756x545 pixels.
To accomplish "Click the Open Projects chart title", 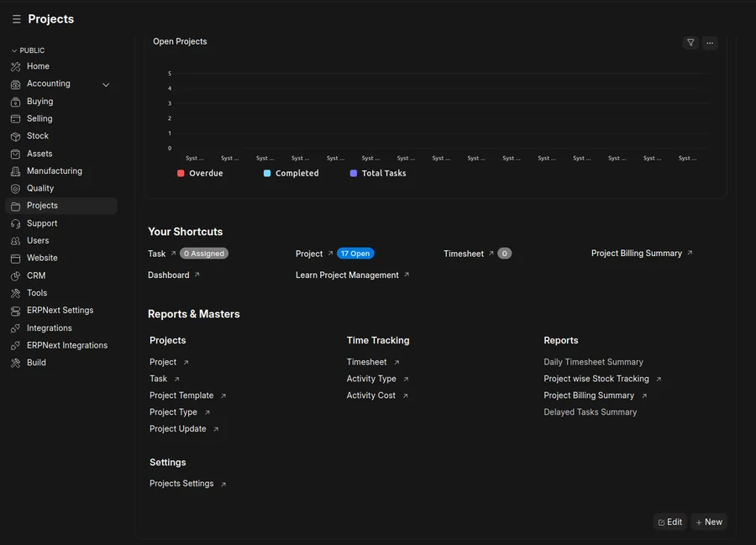I will click(180, 41).
